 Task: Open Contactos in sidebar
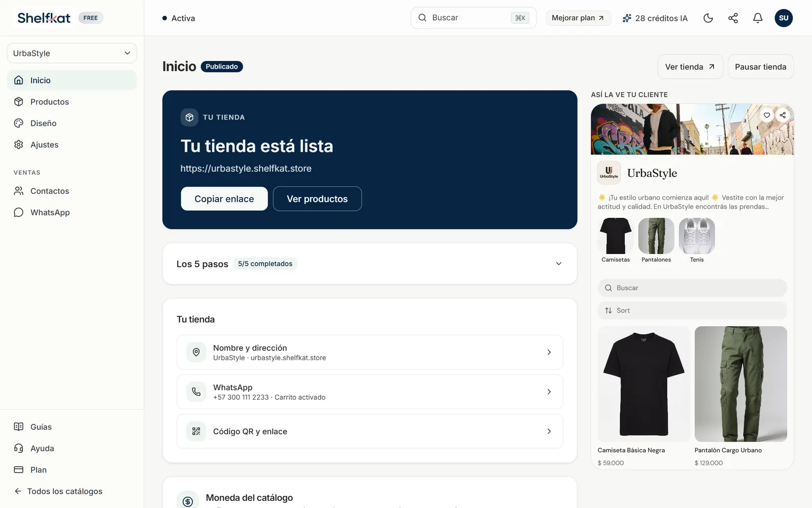pyautogui.click(x=72, y=191)
